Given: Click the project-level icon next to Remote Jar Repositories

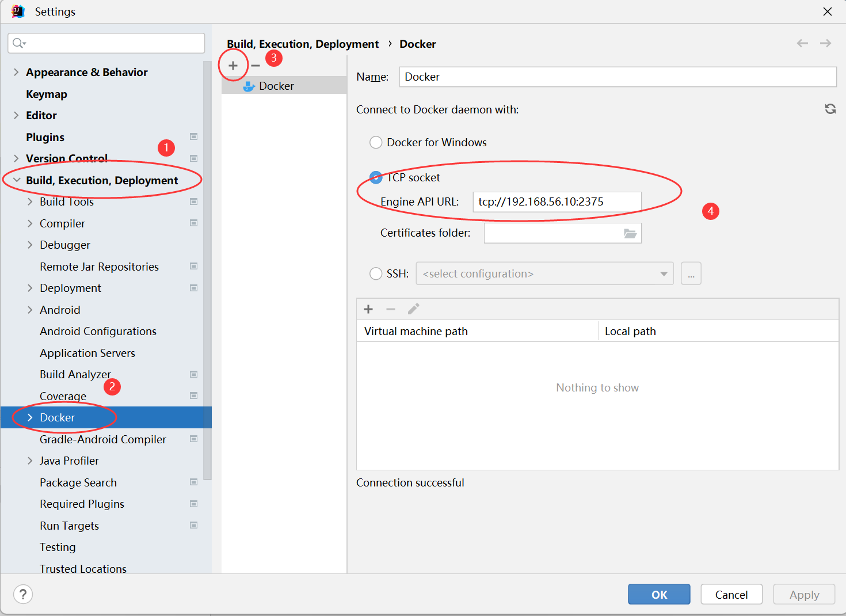Looking at the screenshot, I should pyautogui.click(x=194, y=266).
